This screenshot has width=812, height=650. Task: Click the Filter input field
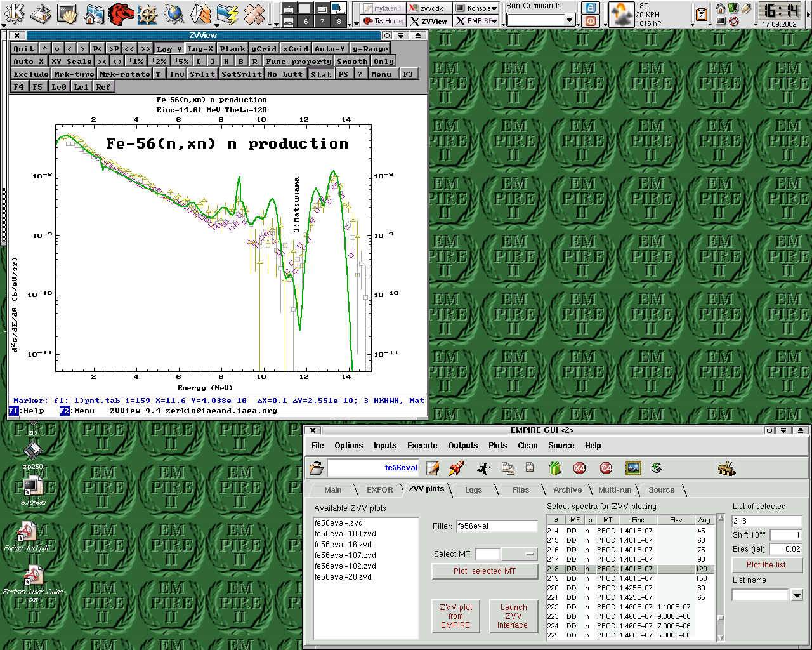point(497,526)
